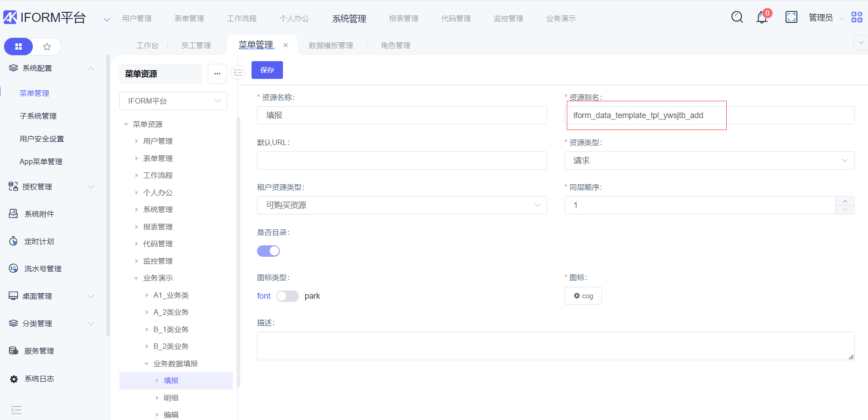
Task: Click the search magnifier icon
Action: pos(737,17)
